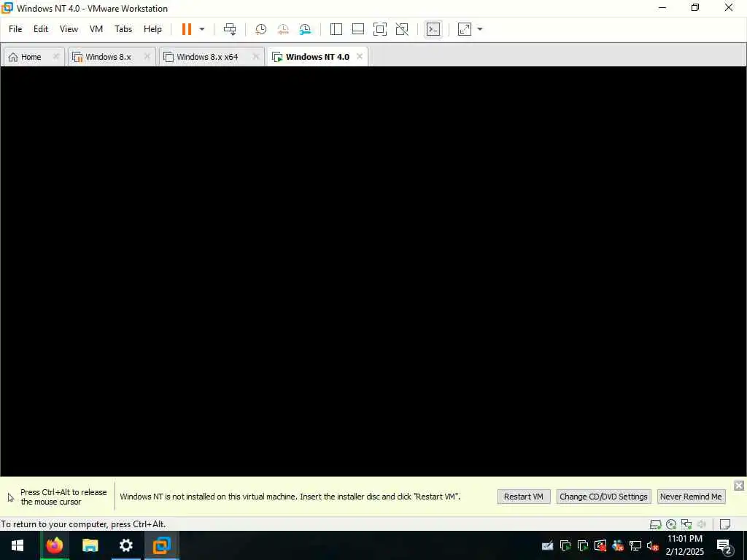This screenshot has width=747, height=560.
Task: Click the sound card status icon
Action: coord(701,524)
